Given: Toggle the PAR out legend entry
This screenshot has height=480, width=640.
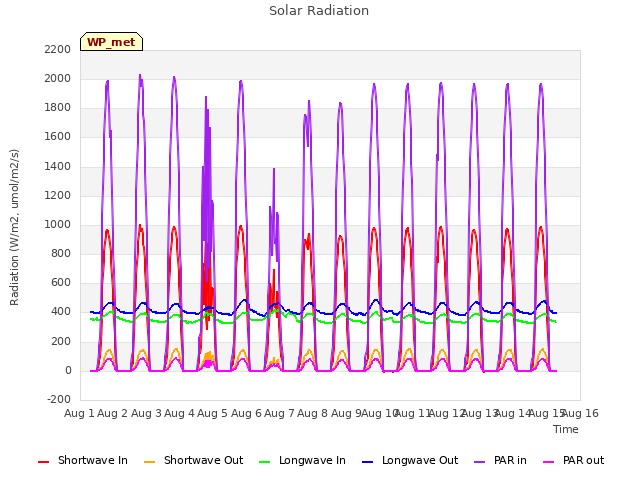Looking at the screenshot, I should (x=573, y=460).
